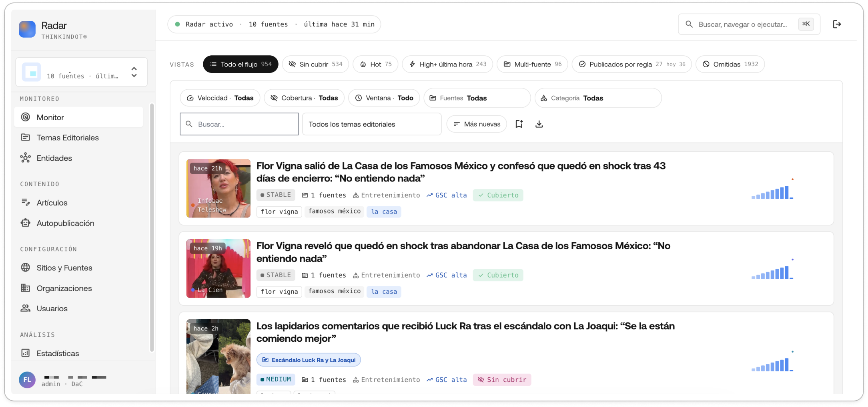868x407 pixels.
Task: Click the download export icon
Action: point(539,124)
